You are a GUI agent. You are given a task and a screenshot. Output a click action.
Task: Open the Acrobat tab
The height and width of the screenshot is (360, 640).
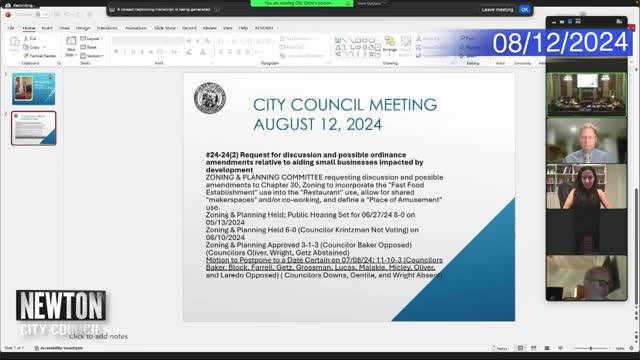pyautogui.click(x=264, y=28)
